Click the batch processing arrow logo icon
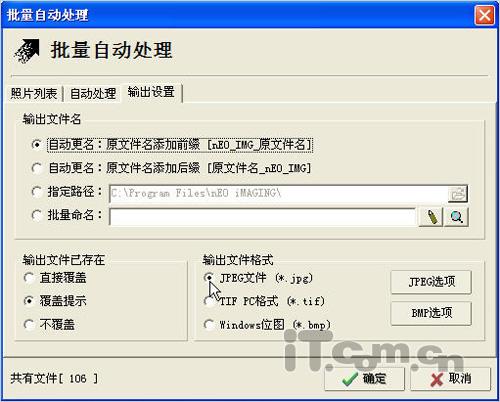 [27, 51]
